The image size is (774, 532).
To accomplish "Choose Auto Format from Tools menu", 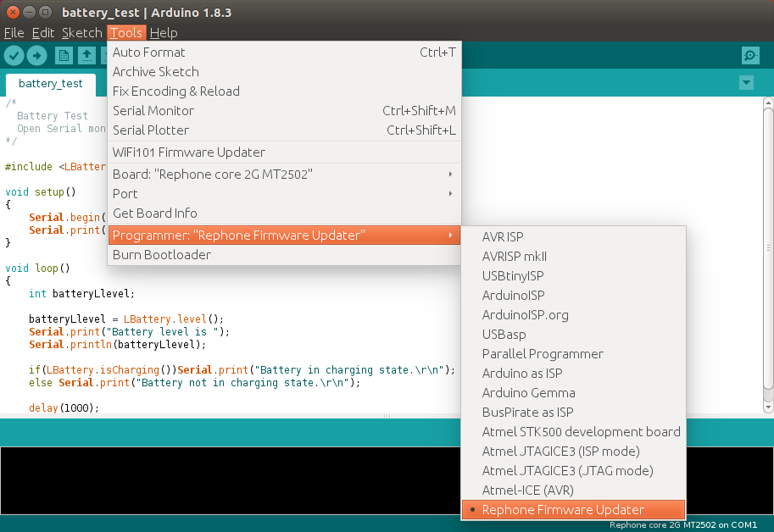I will point(284,53).
